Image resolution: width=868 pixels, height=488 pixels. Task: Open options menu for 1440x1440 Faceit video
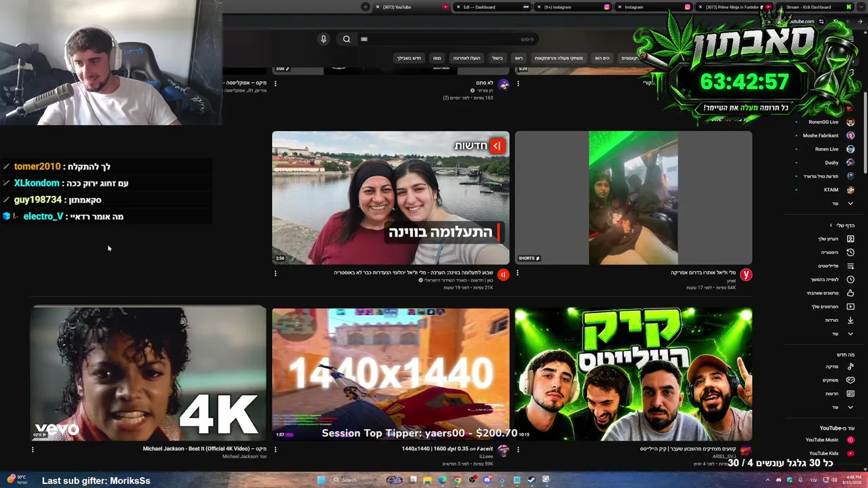pyautogui.click(x=275, y=449)
